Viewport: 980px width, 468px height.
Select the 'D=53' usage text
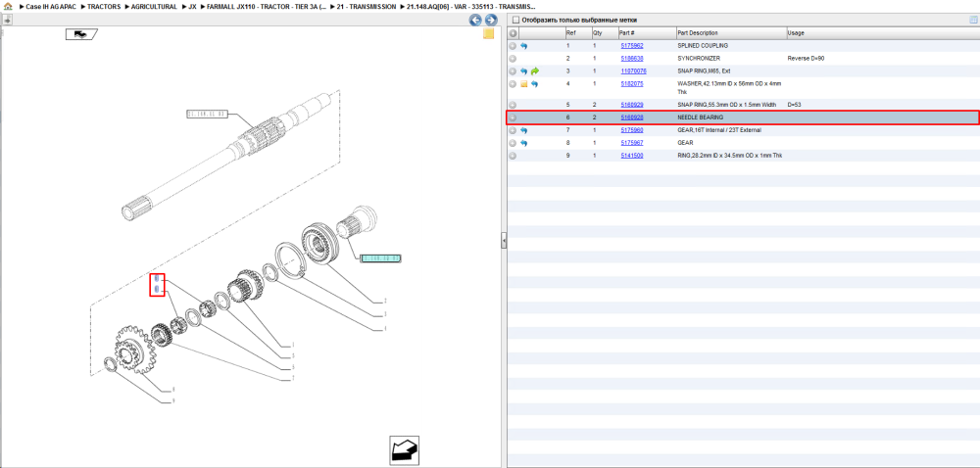795,105
